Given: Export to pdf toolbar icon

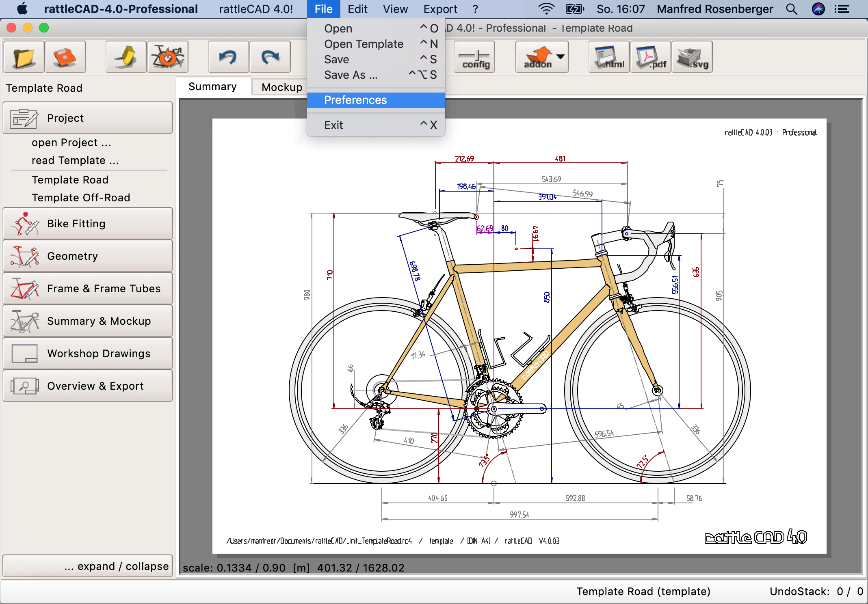Looking at the screenshot, I should coord(651,57).
